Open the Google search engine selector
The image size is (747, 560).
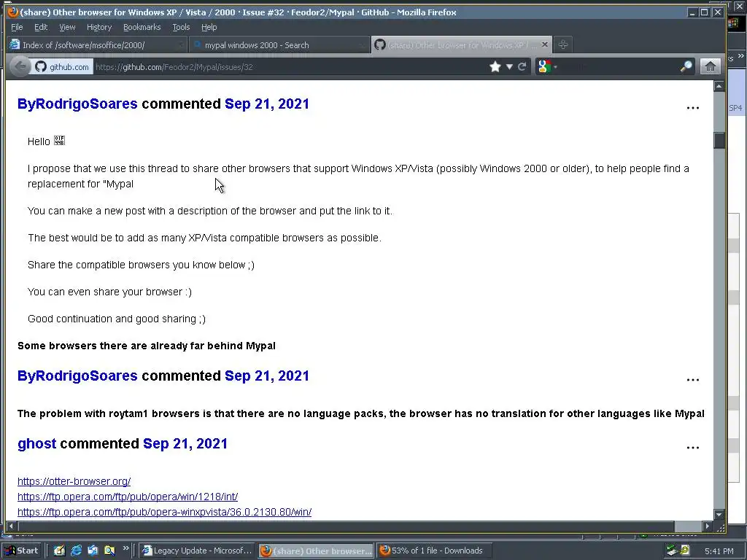click(547, 66)
